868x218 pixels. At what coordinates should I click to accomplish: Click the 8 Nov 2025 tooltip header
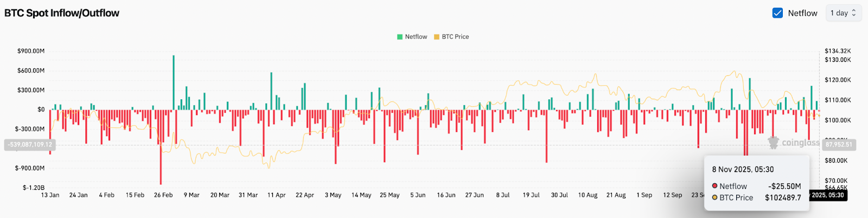point(743,170)
